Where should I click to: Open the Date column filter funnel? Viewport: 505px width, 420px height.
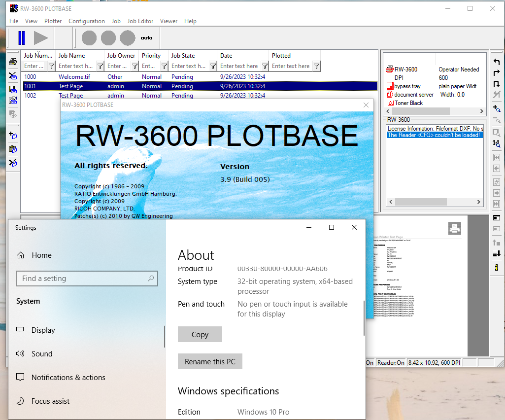pos(265,66)
